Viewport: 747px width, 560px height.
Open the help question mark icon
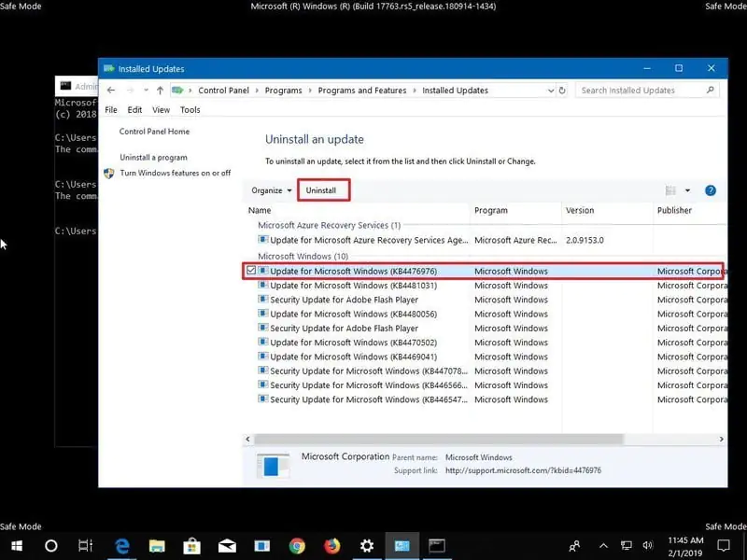click(x=710, y=190)
